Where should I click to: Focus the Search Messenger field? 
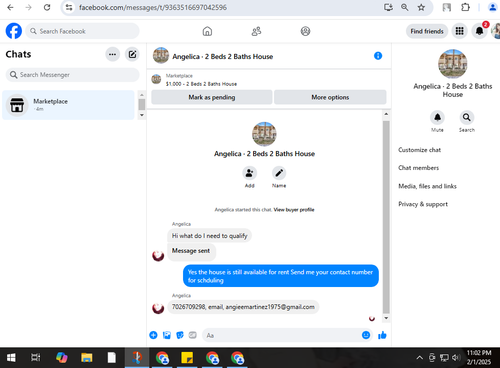pyautogui.click(x=72, y=75)
